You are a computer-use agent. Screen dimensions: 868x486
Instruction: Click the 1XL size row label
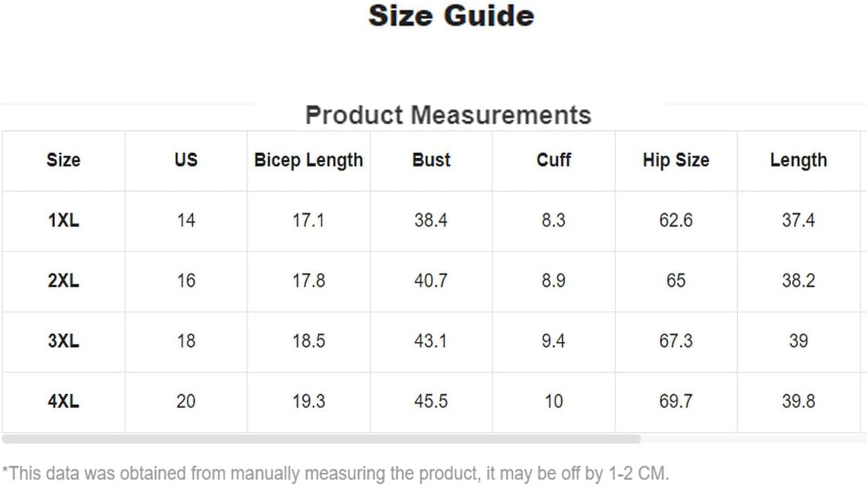[64, 221]
